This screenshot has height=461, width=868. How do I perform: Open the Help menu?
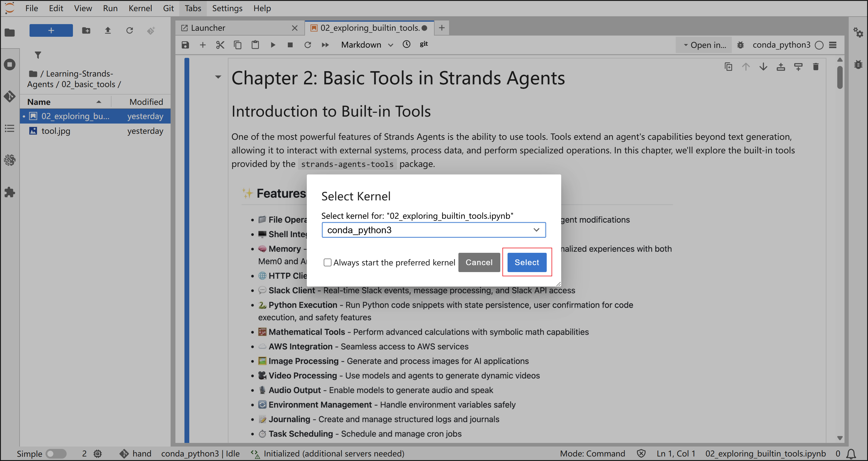pyautogui.click(x=262, y=8)
